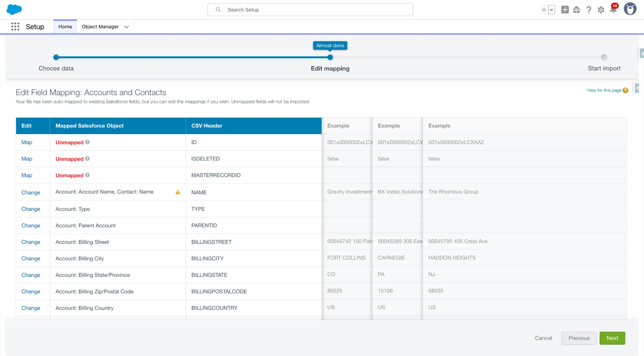
Task: Expand the favorites list dropdown arrow
Action: tap(552, 10)
